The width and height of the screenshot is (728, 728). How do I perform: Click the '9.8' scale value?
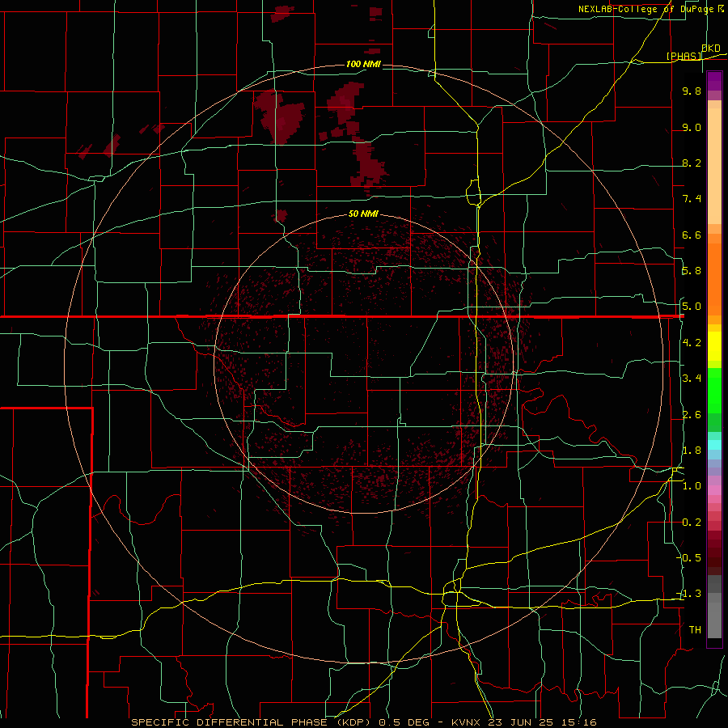[x=692, y=91]
